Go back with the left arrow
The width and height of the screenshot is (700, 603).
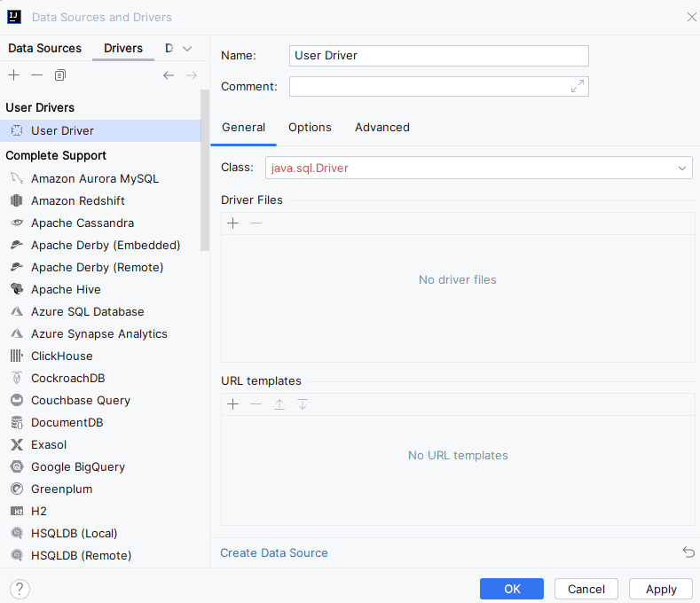coord(169,75)
